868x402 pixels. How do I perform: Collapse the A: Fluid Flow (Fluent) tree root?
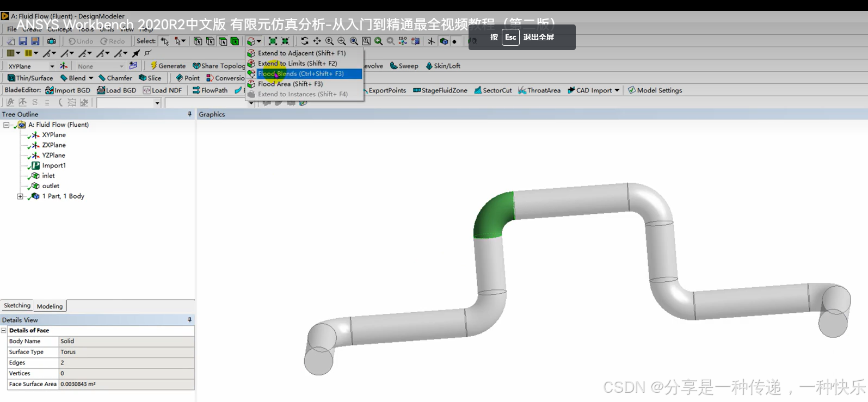tap(7, 125)
